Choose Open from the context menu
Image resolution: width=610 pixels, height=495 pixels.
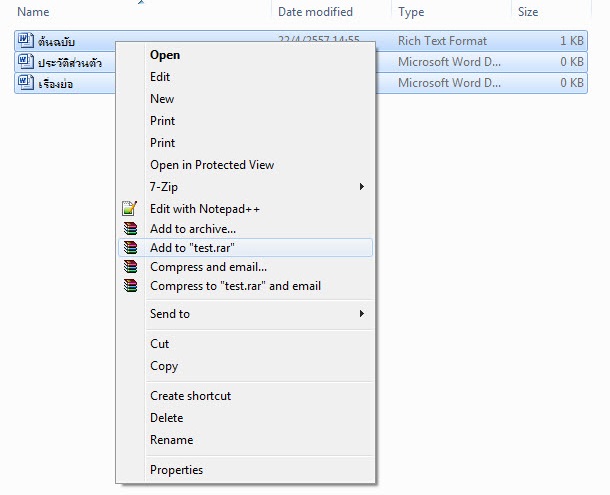click(165, 55)
